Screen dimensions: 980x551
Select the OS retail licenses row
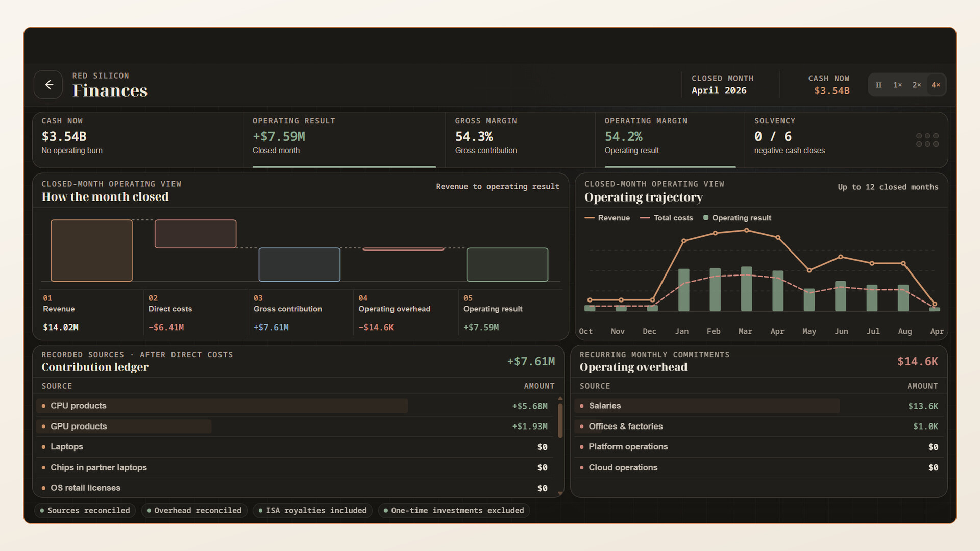coord(295,488)
